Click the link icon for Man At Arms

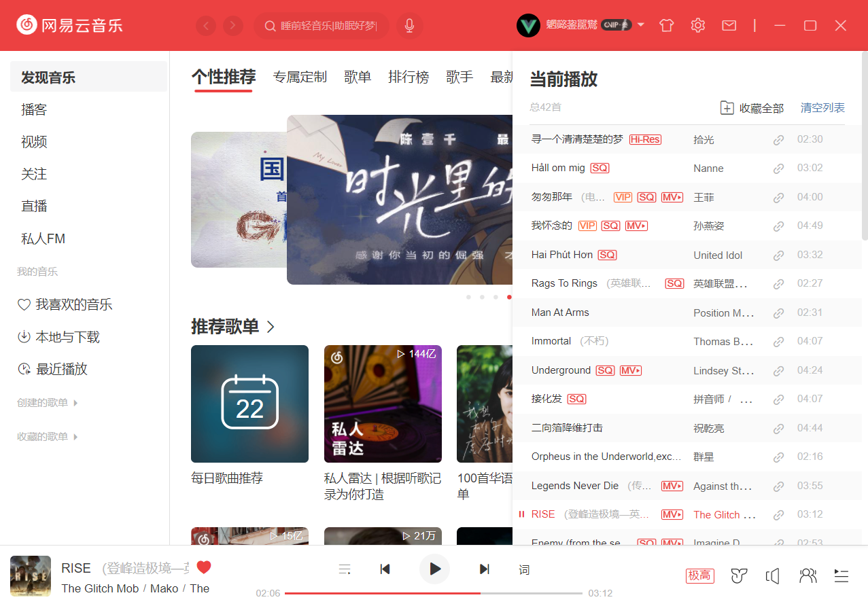pos(779,313)
